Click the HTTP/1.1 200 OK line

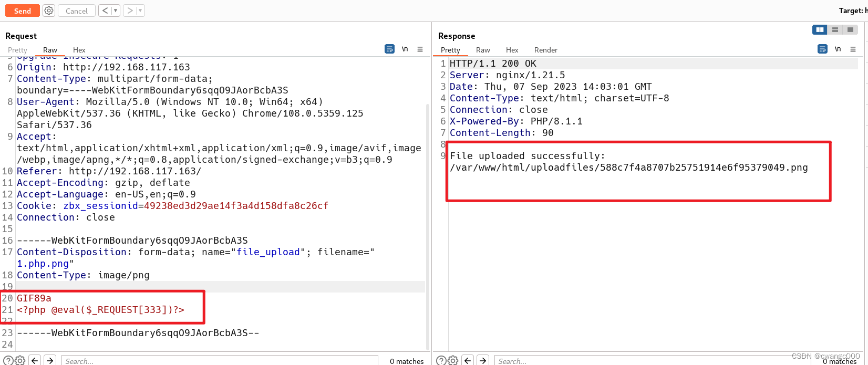(x=493, y=64)
